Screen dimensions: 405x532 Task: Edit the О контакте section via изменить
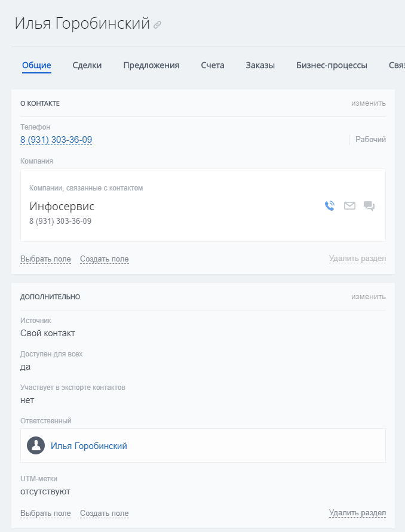point(368,103)
